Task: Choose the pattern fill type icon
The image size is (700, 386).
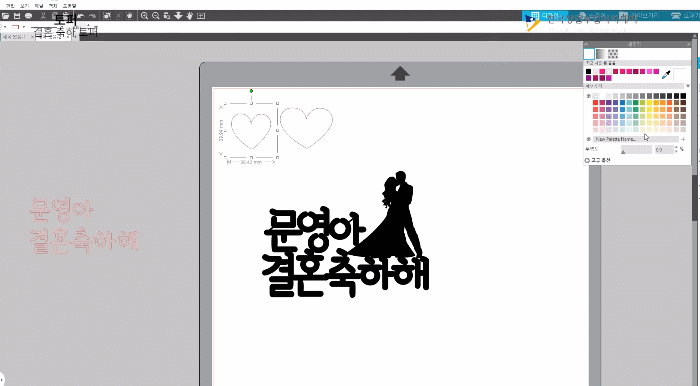Action: 613,54
